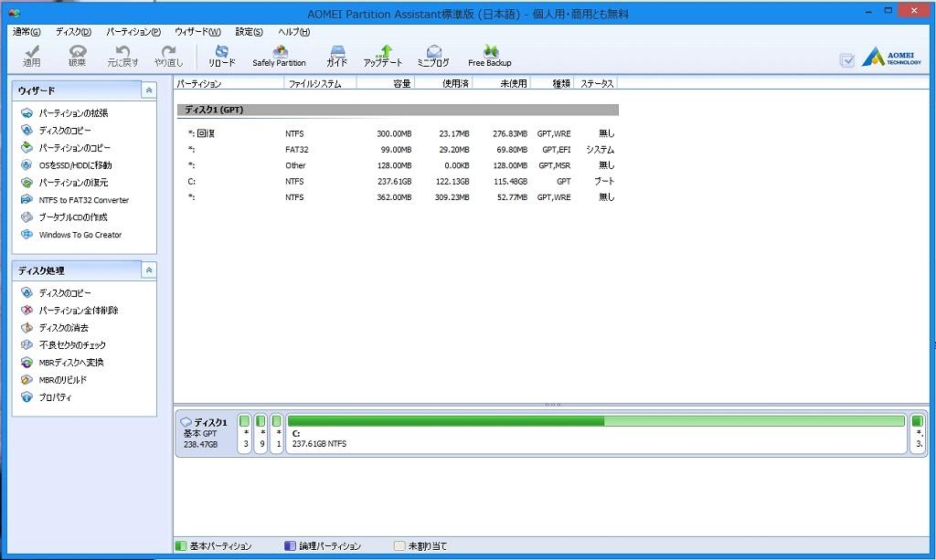The image size is (936, 560).
Task: Click the AOMEI app icon in title bar
Action: pos(15,13)
